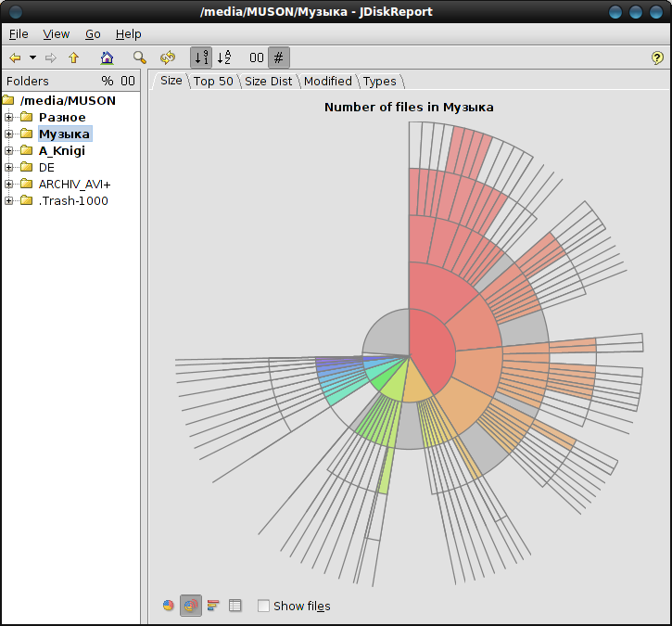
Task: Click the A_Knigi folder icon
Action: click(26, 150)
